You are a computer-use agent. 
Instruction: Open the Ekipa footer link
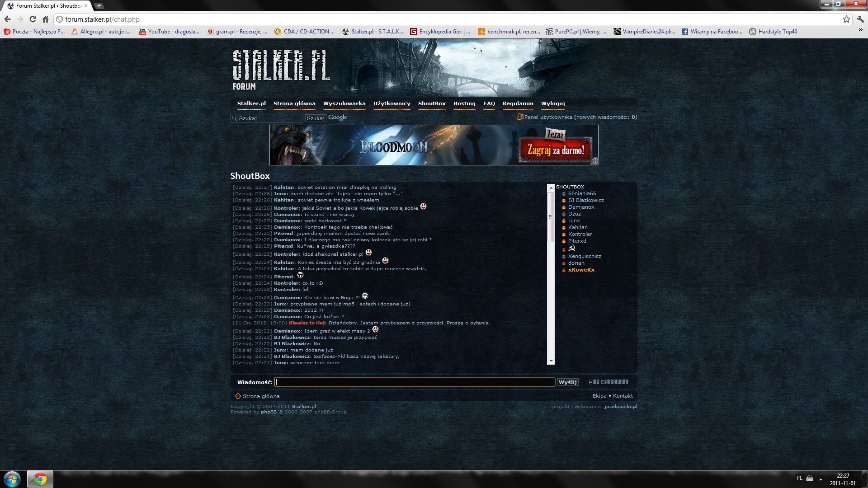[x=599, y=396]
